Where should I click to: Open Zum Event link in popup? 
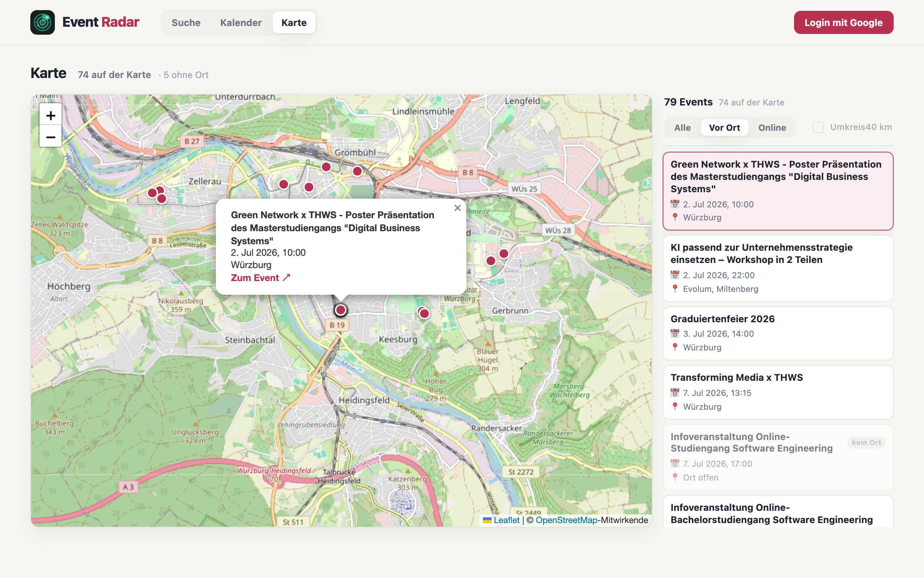[260, 278]
